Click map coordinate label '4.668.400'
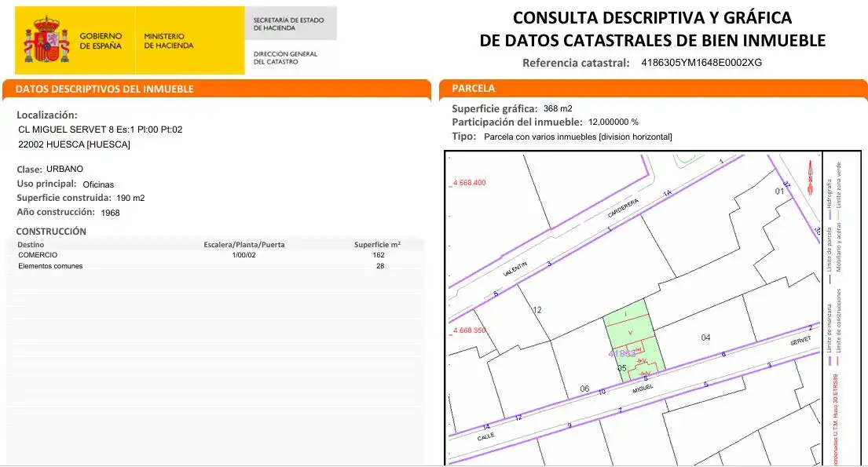Image resolution: width=868 pixels, height=467 pixels. [x=469, y=183]
